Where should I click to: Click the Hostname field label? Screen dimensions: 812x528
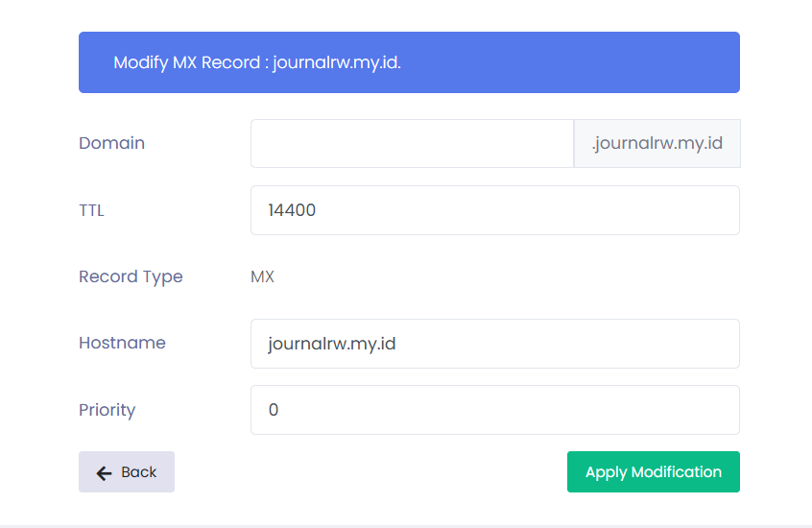coord(122,343)
